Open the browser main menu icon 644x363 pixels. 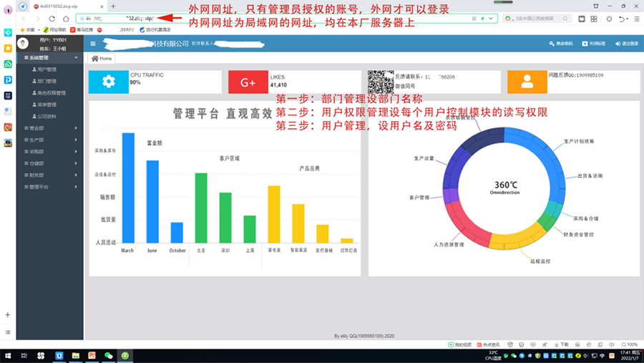[x=637, y=19]
